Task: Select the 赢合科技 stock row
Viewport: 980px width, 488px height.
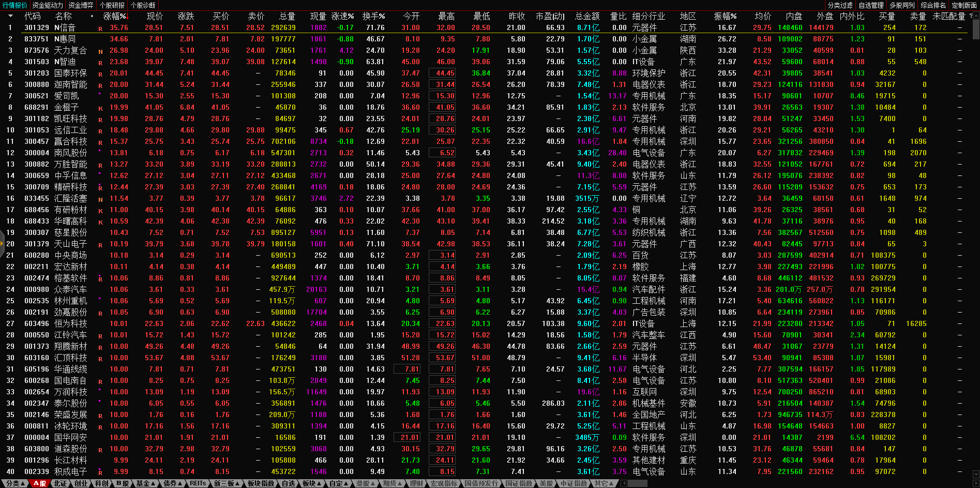Action: coord(71,141)
